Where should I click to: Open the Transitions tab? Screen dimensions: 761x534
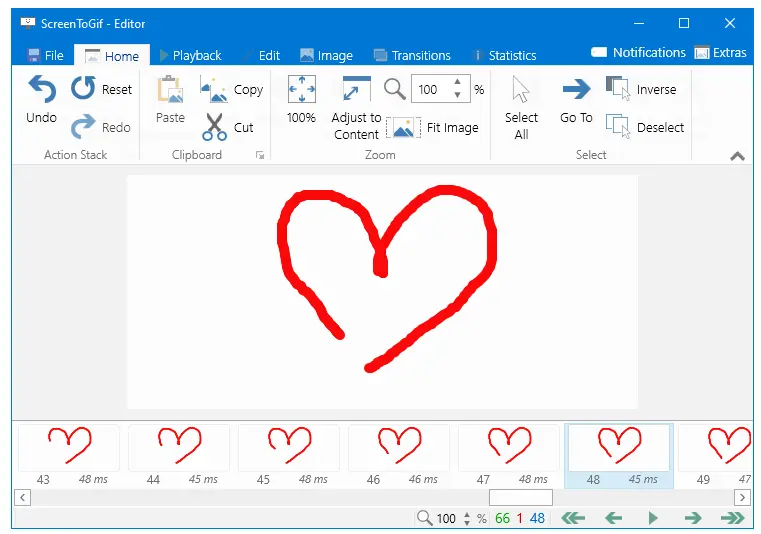point(412,55)
